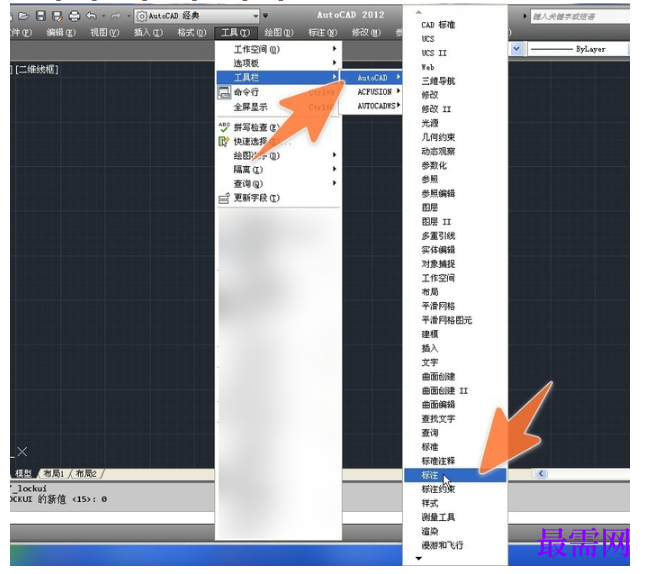Toggle the 修改 II toolbar

coord(436,109)
